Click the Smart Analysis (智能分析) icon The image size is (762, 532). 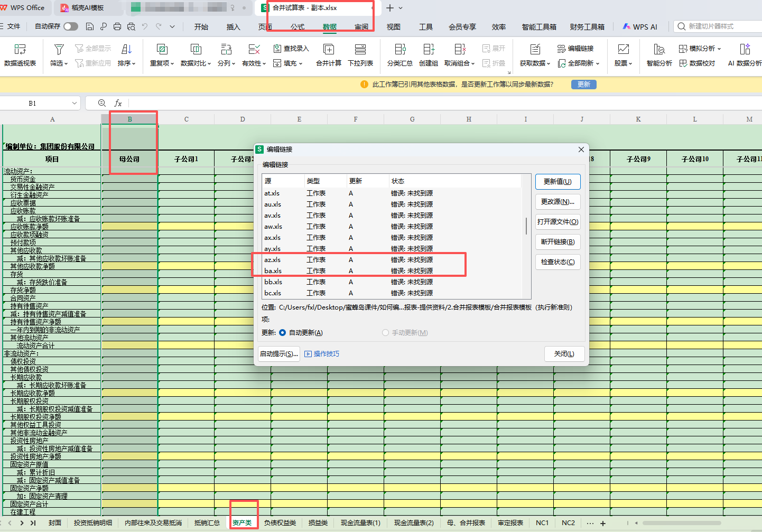(x=659, y=50)
